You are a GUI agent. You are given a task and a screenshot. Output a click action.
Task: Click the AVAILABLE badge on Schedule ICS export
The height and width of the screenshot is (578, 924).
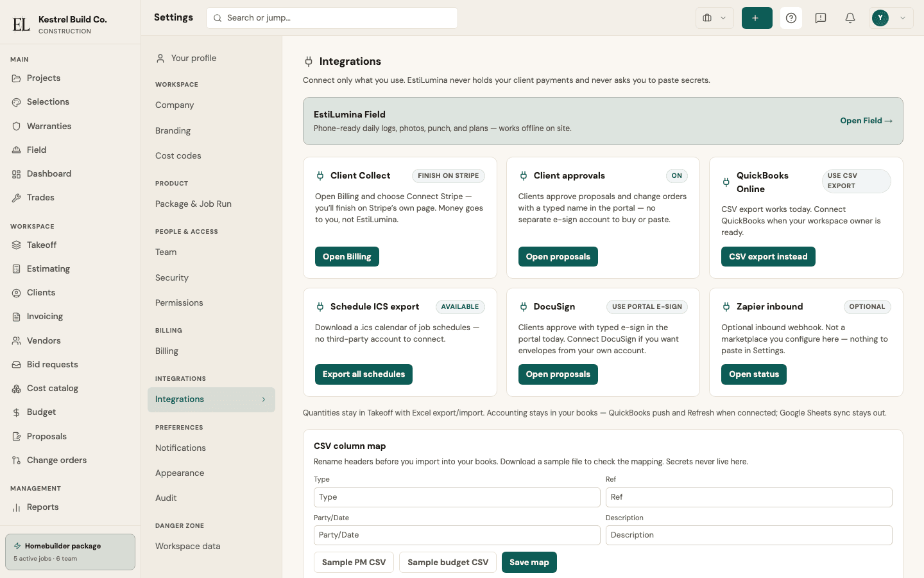(460, 307)
